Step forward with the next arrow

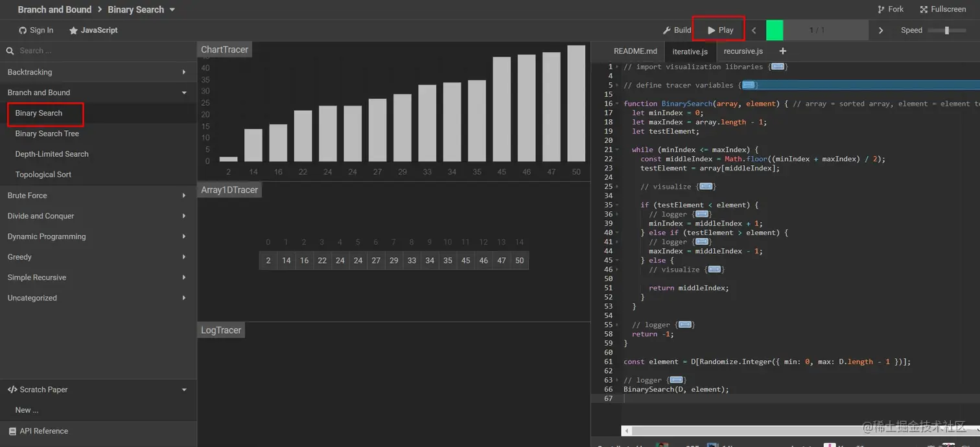pos(880,30)
